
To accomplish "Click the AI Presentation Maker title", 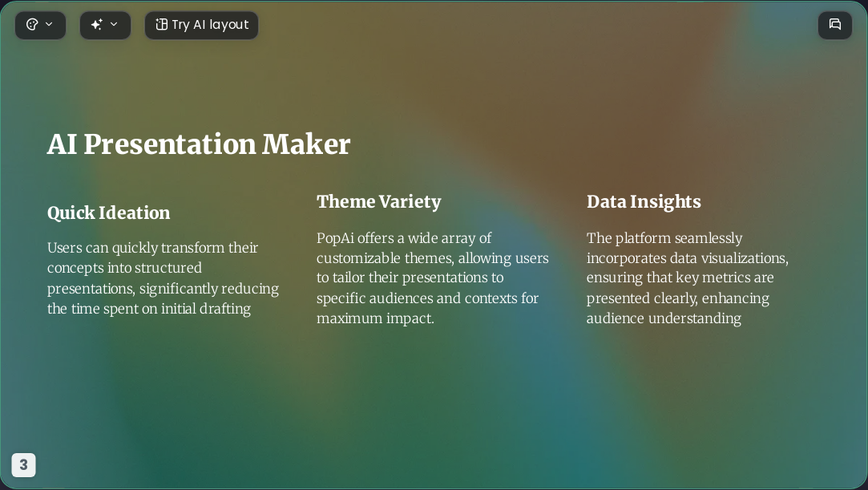I will (x=199, y=144).
